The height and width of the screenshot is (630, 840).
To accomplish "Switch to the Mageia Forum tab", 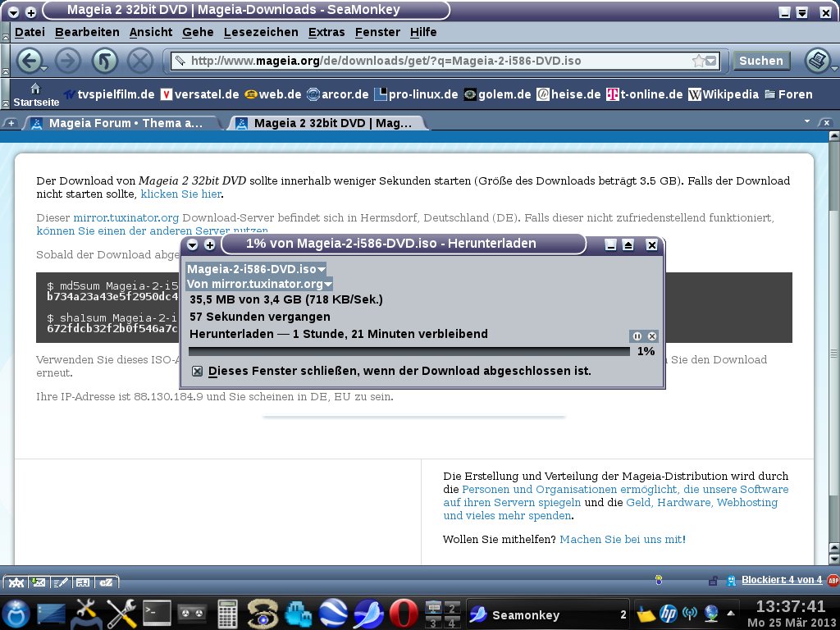I will point(122,123).
